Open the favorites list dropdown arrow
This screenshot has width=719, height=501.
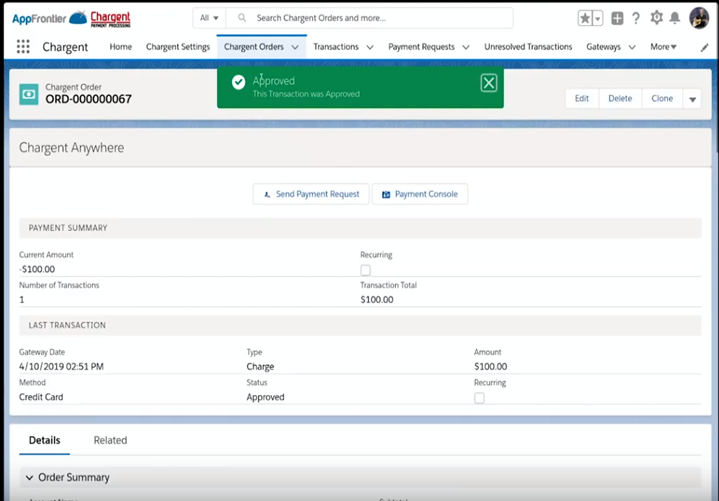[x=597, y=18]
